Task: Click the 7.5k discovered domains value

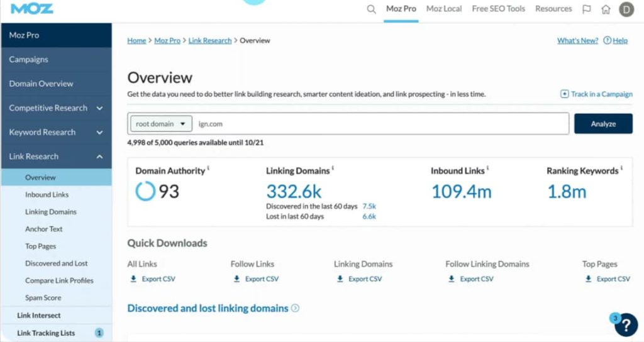Action: tap(369, 206)
